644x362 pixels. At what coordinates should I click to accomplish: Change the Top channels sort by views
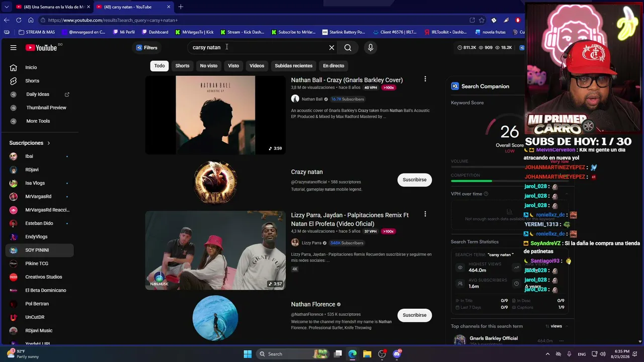click(556, 326)
